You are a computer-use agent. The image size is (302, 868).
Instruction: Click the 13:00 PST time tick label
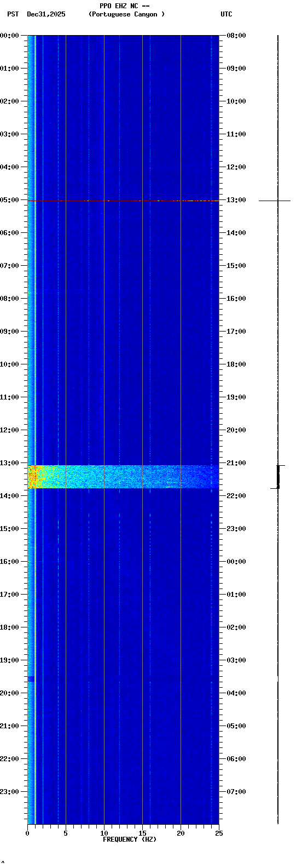pos(9,463)
